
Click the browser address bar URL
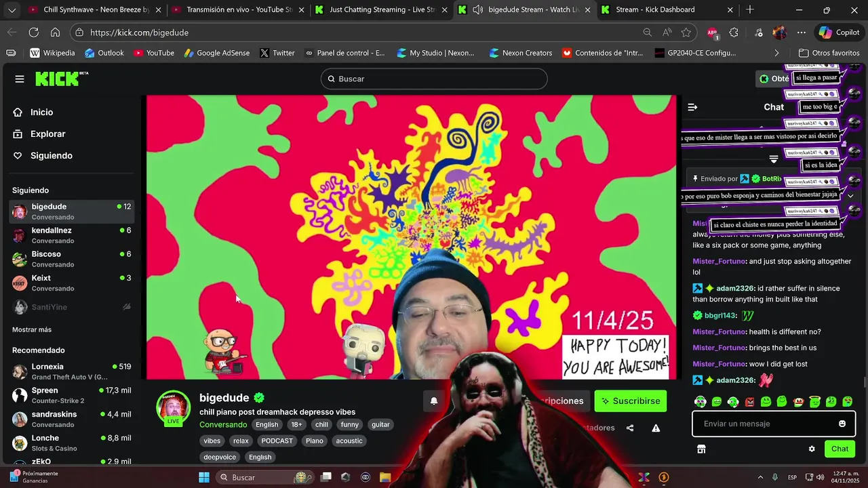coord(139,33)
